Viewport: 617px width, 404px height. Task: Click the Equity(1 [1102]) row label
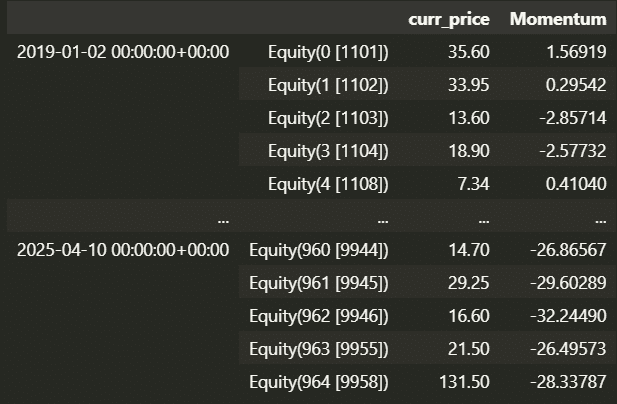point(328,85)
